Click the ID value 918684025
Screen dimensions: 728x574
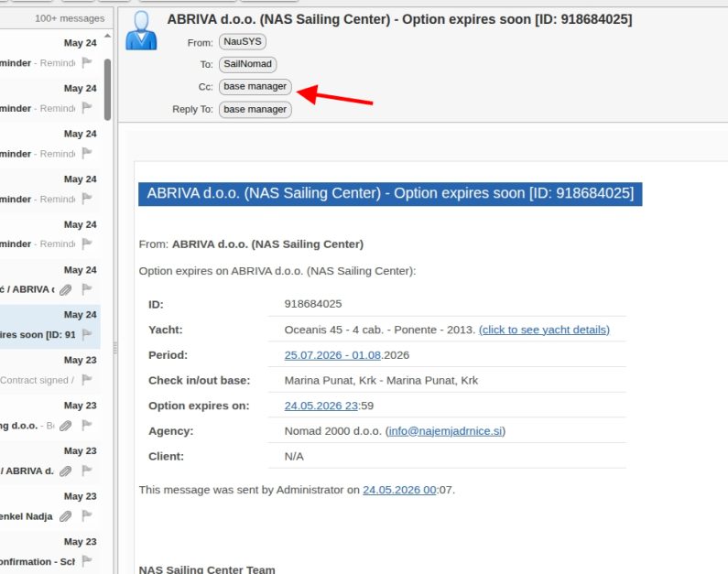pos(313,304)
